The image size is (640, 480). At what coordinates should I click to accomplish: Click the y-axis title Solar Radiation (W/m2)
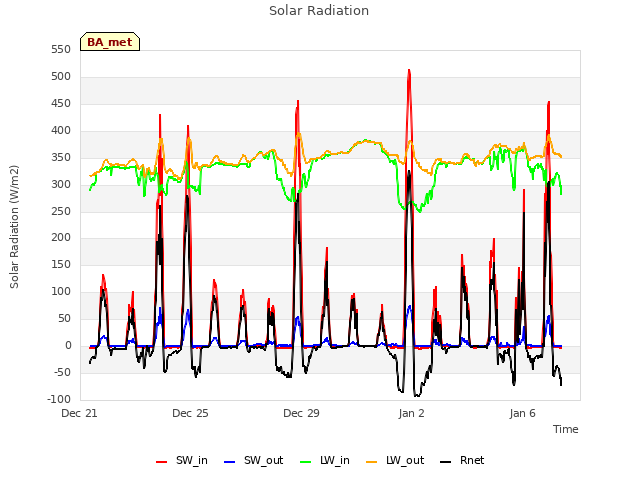14,227
